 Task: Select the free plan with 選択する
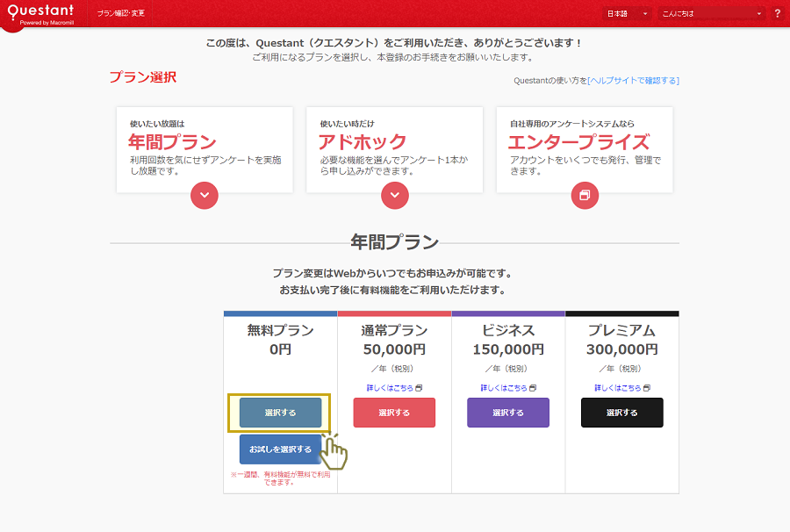click(280, 412)
